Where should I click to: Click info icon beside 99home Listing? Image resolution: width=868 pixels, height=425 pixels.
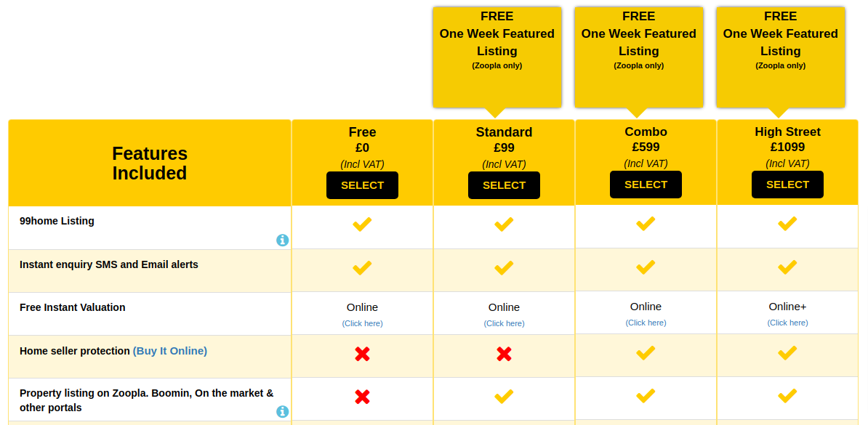pos(282,240)
